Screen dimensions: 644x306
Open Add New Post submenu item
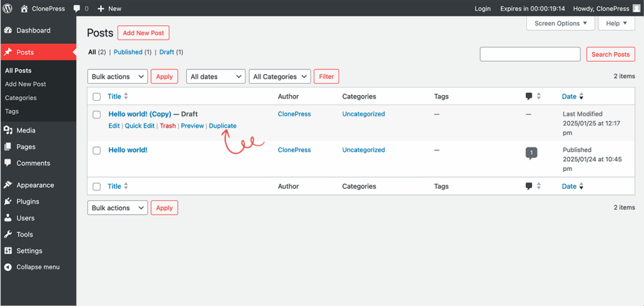tap(25, 84)
